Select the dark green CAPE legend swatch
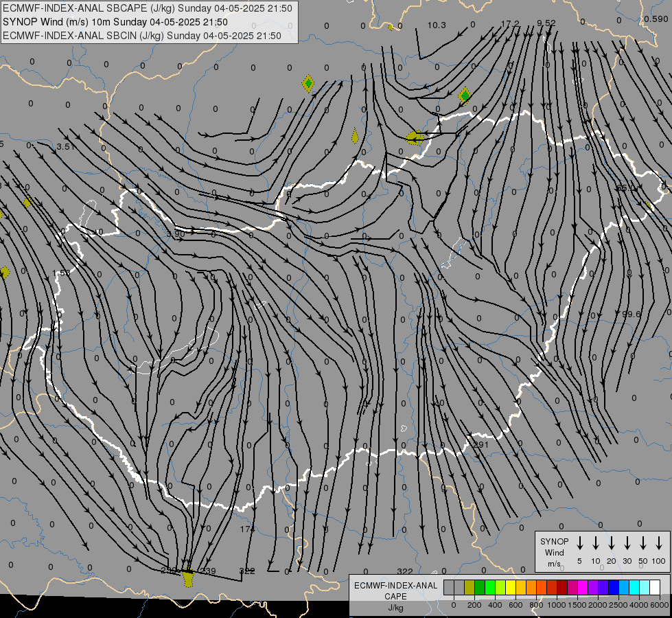Image resolution: width=672 pixels, height=618 pixels. 480,588
